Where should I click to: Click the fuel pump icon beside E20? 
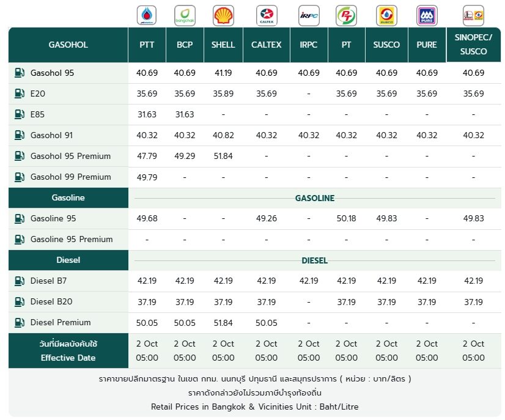point(20,94)
